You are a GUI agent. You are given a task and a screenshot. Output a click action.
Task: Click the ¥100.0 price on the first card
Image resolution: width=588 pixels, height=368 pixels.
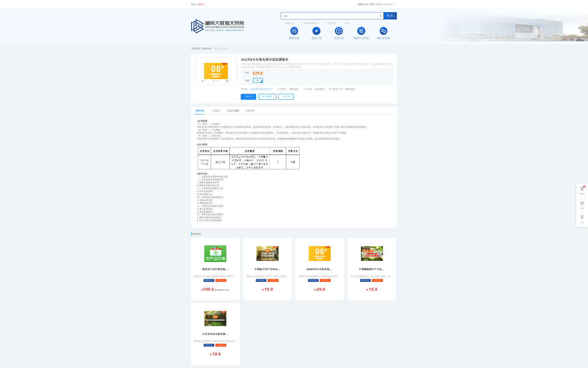click(208, 290)
